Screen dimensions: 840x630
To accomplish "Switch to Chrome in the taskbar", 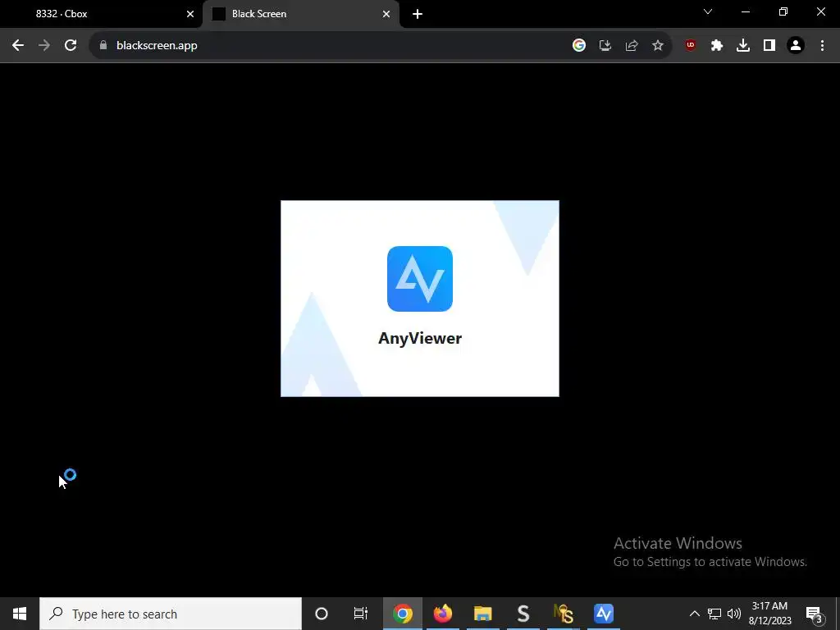I will 402,614.
